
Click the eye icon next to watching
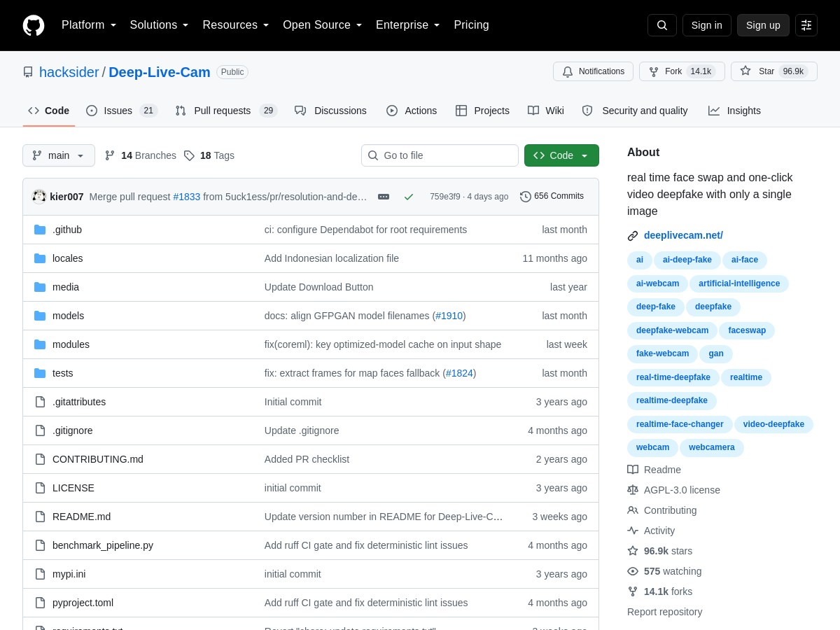633,571
